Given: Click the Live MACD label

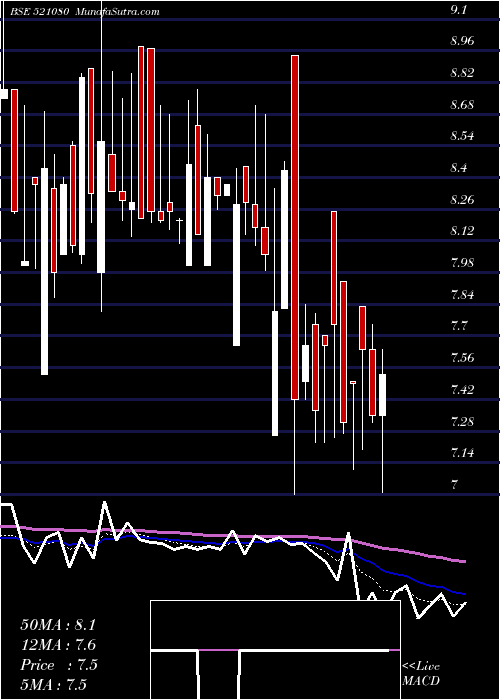Looking at the screenshot, I should [421, 673].
